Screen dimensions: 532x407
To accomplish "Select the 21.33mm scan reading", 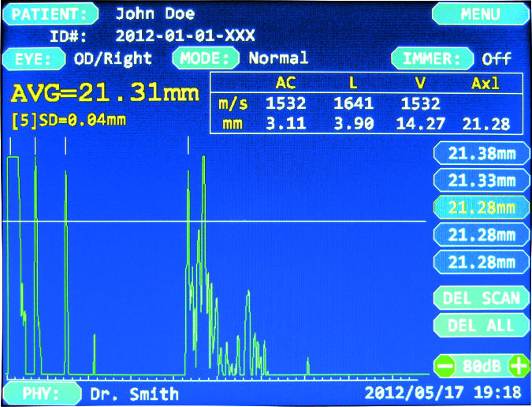I will (482, 181).
